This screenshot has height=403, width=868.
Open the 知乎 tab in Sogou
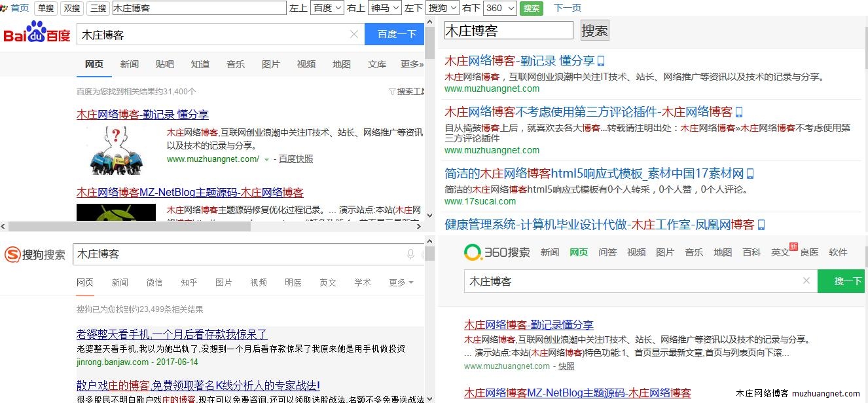[189, 282]
